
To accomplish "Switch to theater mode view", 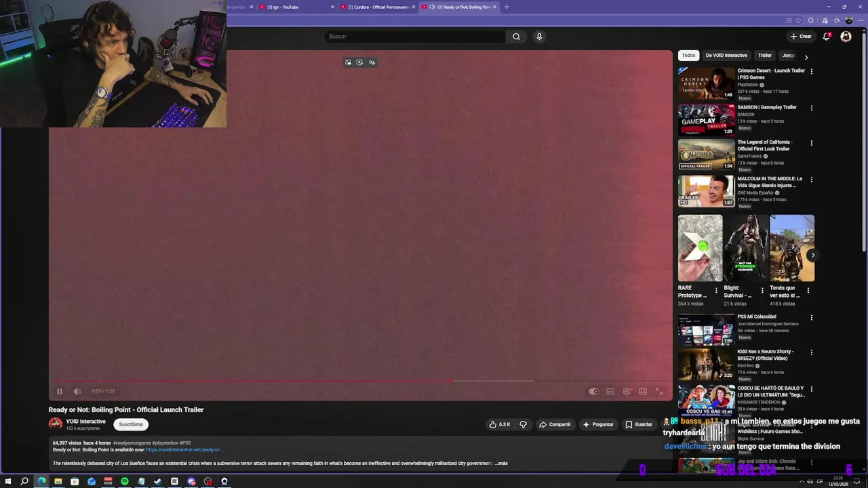I will click(x=643, y=391).
